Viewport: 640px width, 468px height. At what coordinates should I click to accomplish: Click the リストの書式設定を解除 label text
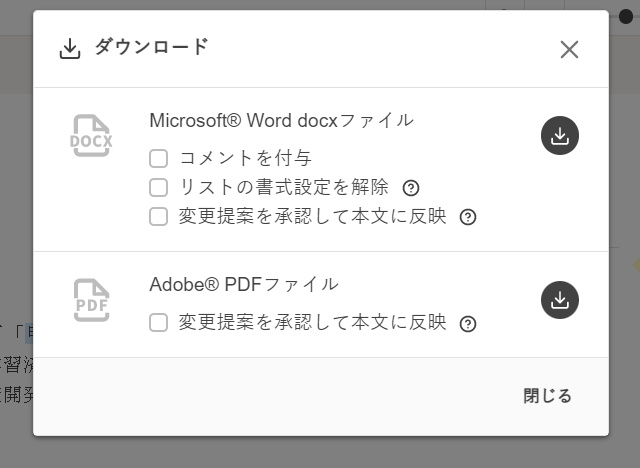click(x=284, y=187)
